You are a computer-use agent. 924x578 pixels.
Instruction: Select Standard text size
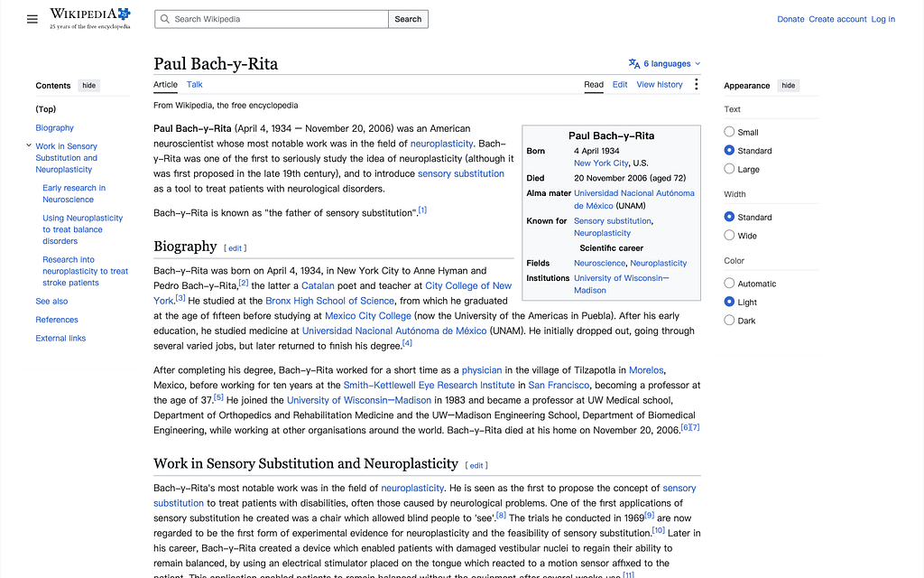click(x=729, y=151)
